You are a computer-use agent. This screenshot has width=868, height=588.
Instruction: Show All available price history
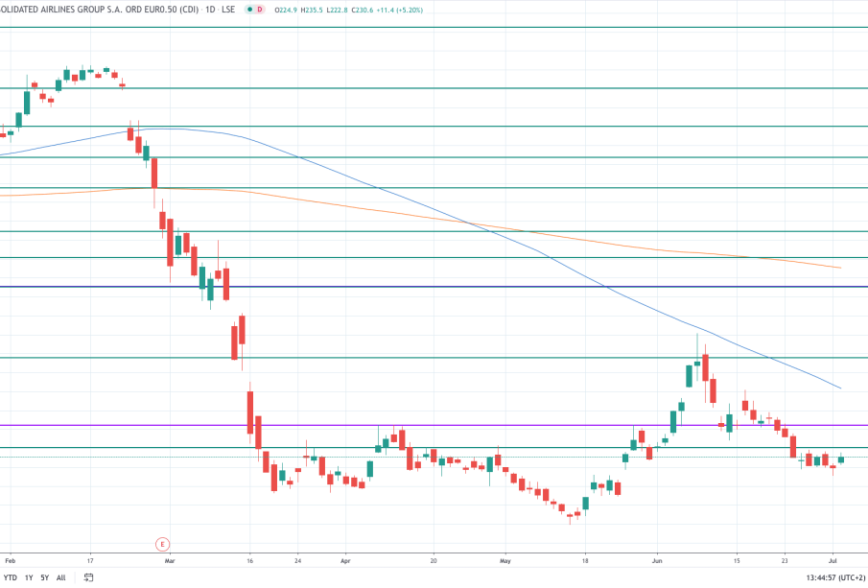(60, 577)
